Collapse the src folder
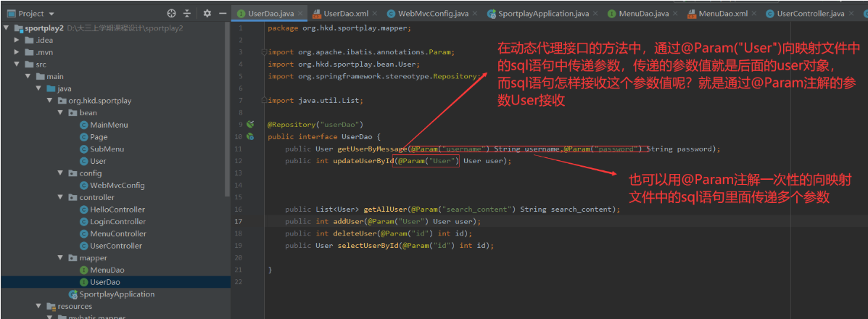 coord(17,65)
